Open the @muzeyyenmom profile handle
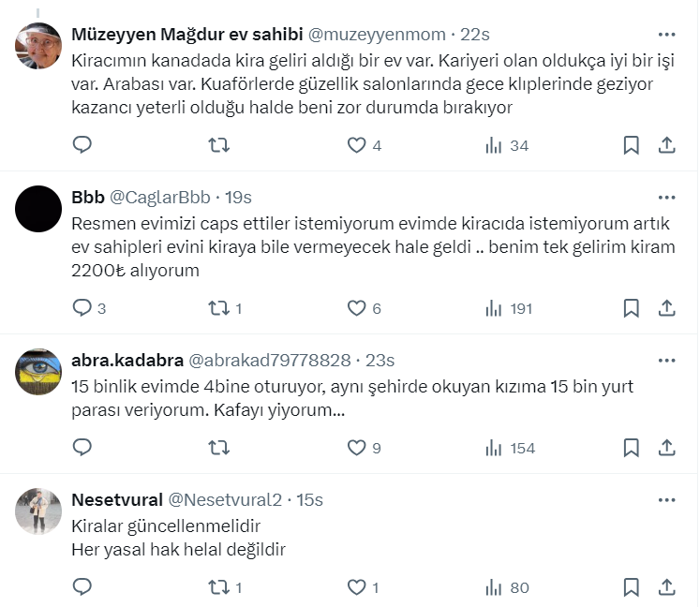The height and width of the screenshot is (607, 700). [x=377, y=35]
